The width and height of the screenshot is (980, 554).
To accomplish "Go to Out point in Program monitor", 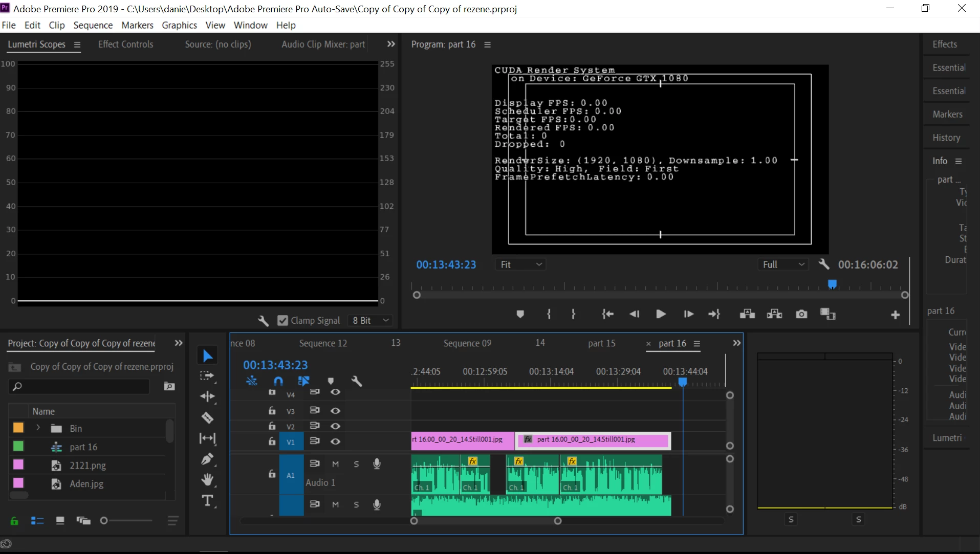I will pos(714,314).
